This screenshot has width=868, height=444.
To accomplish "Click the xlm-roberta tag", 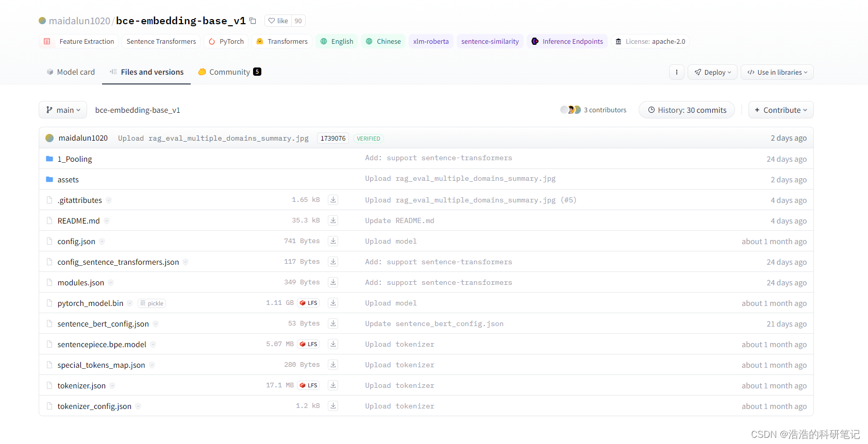I will point(431,41).
